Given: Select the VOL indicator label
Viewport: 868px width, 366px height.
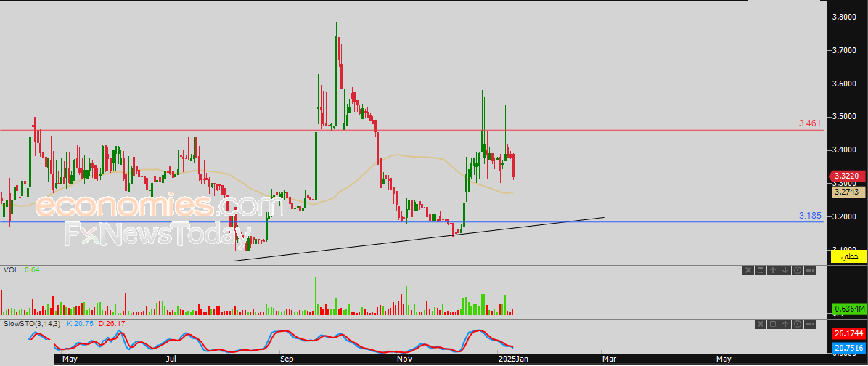Looking at the screenshot, I should [11, 270].
